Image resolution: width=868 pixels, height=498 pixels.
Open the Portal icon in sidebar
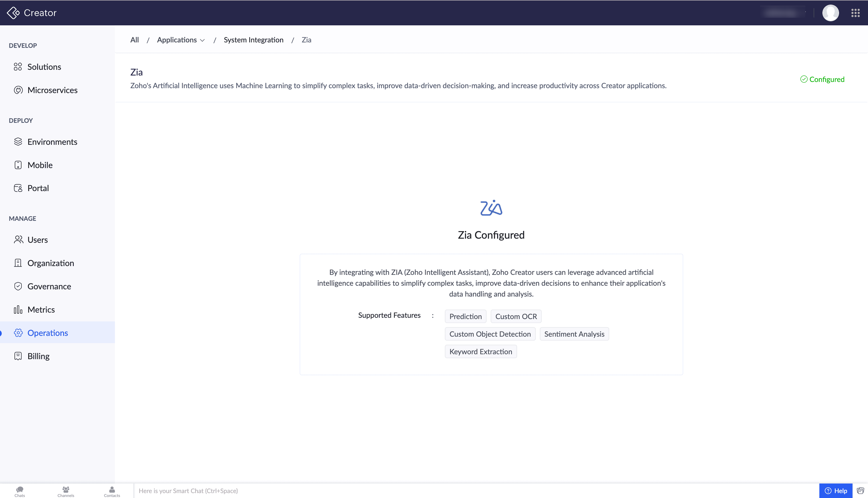click(x=18, y=188)
